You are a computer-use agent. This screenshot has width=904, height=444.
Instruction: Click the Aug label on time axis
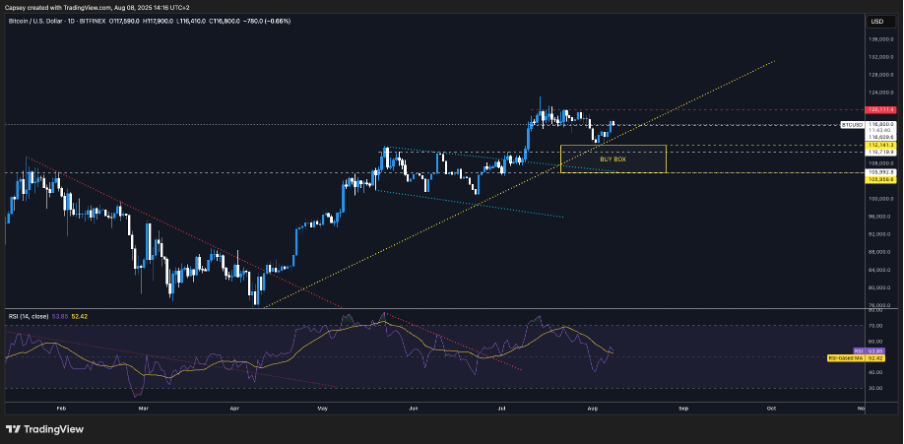click(x=592, y=409)
